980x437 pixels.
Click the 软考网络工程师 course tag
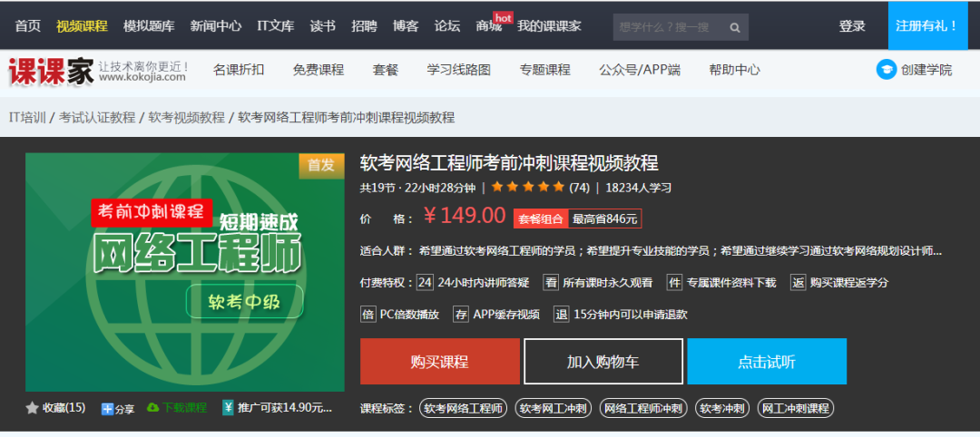click(463, 409)
